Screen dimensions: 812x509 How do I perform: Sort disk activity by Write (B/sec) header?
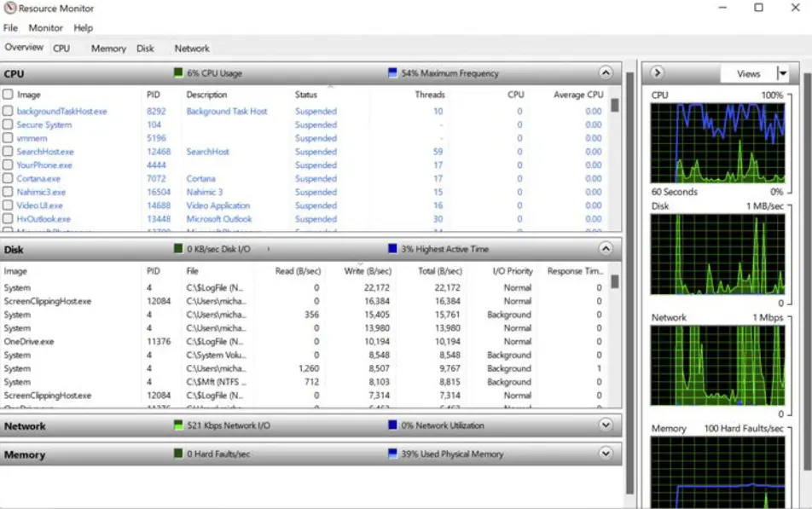pos(369,271)
